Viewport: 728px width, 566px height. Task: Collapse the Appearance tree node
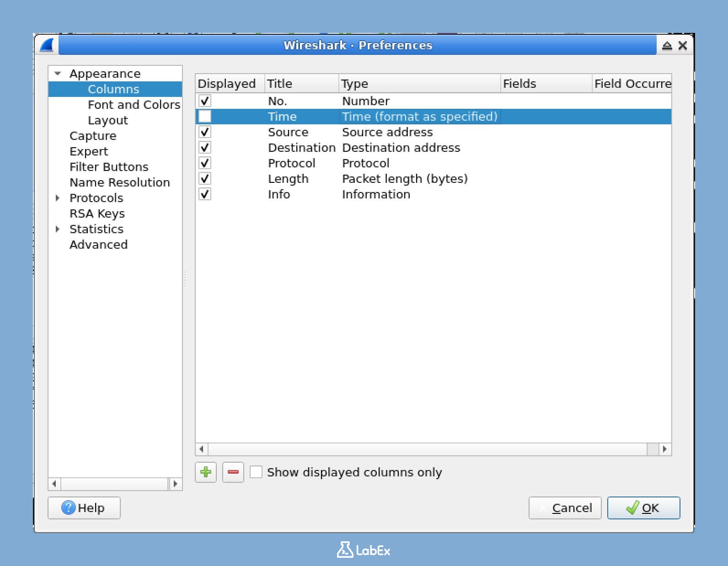(x=58, y=74)
